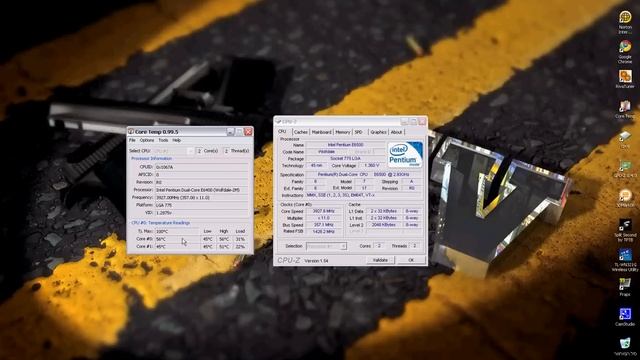This screenshot has width=640, height=360.
Task: Switch to the Mainboard tab in CPU-Z
Action: (x=322, y=132)
